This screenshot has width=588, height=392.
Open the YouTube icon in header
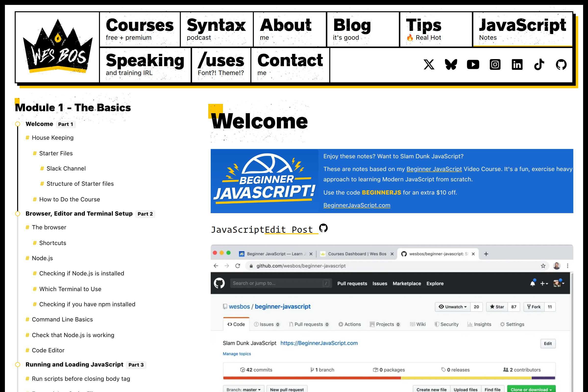point(473,64)
